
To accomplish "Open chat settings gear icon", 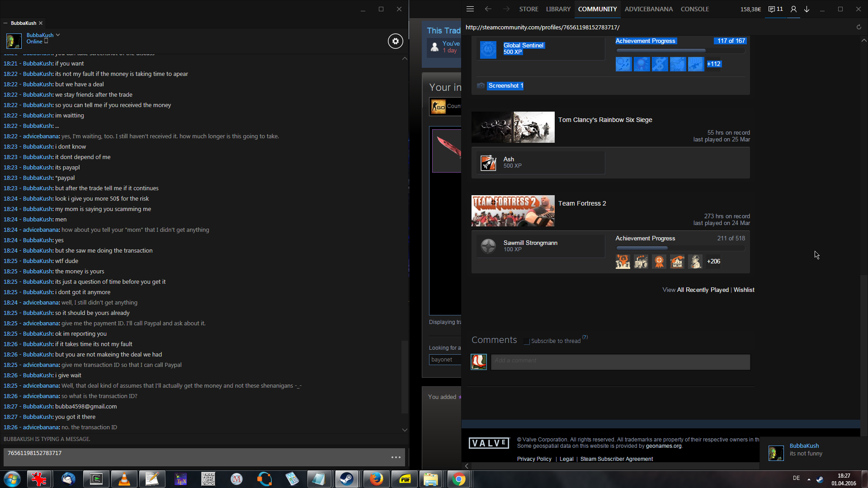I will pyautogui.click(x=395, y=41).
